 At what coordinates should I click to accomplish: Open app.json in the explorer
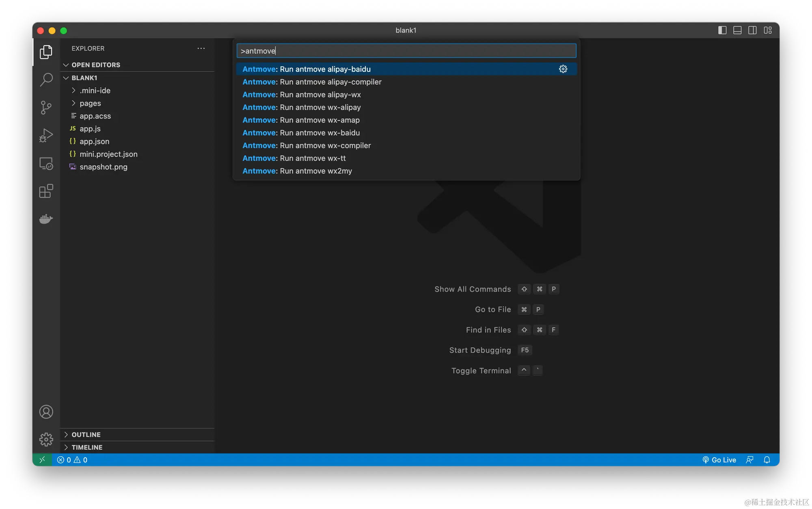tap(94, 141)
